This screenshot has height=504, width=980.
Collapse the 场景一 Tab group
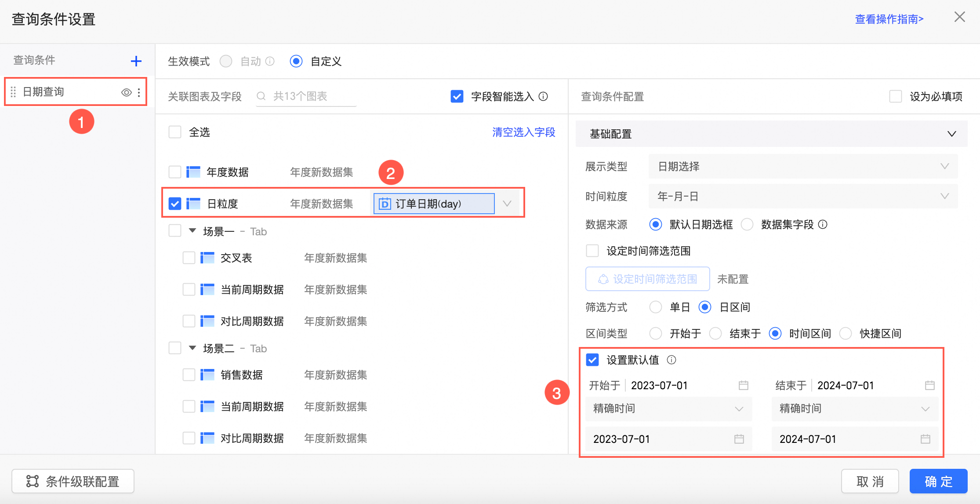point(192,231)
